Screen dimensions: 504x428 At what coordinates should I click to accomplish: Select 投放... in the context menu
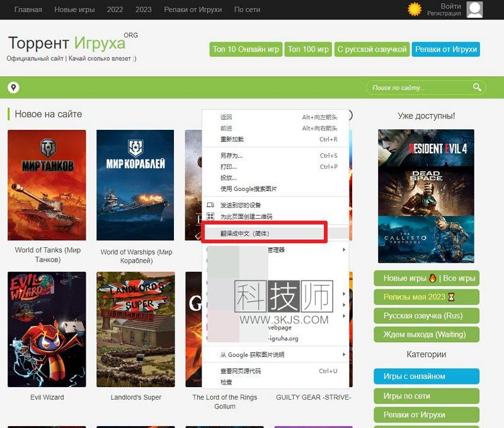[x=275, y=178]
